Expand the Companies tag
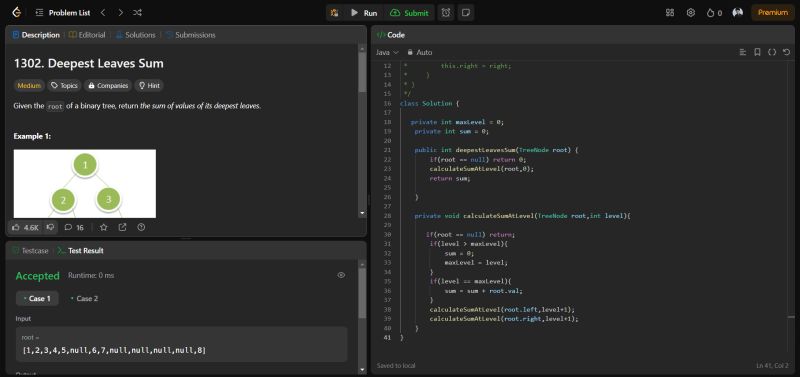This screenshot has width=800, height=377. (x=108, y=86)
